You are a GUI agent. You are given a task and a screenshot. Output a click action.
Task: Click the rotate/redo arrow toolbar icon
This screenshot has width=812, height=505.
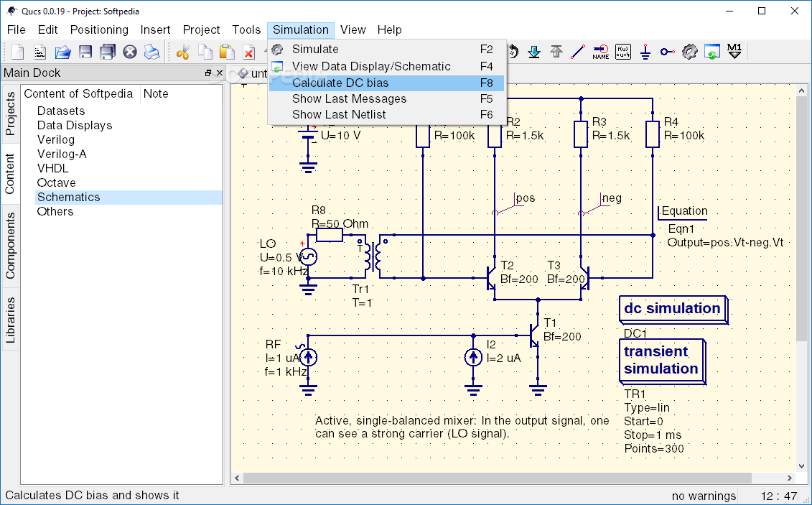pyautogui.click(x=513, y=52)
